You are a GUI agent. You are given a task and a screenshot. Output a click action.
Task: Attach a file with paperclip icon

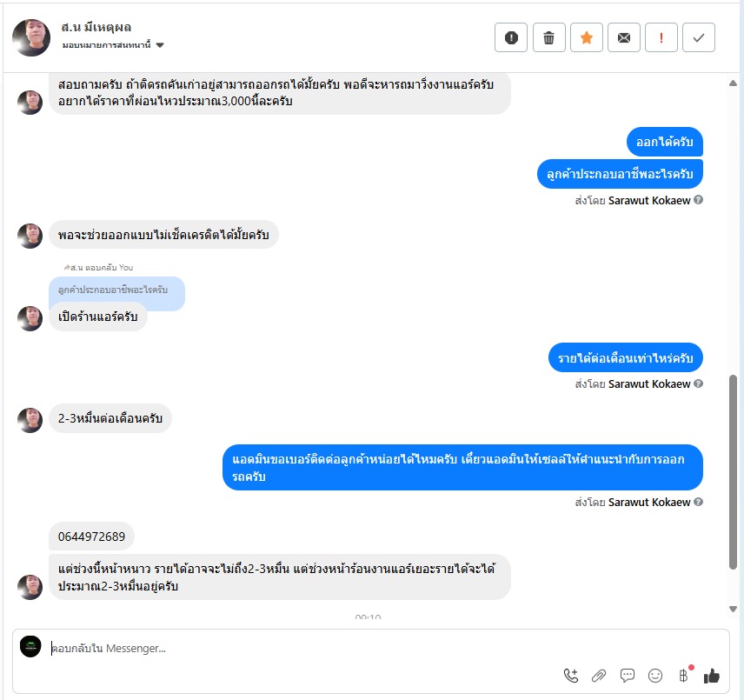pos(599,676)
